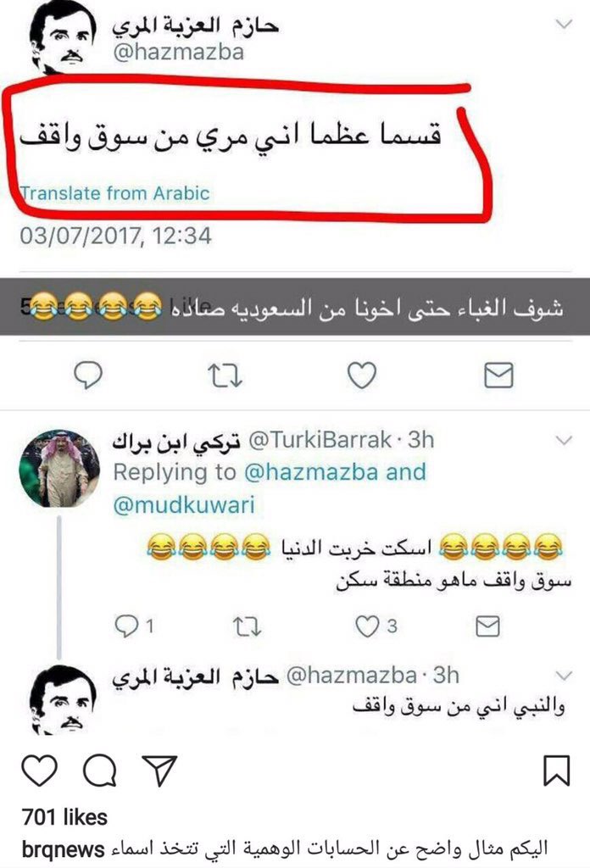Viewport: 590px width, 868px height.
Task: Reply to TurkiBarrak's tweet showing 1 reply
Action: point(133,626)
